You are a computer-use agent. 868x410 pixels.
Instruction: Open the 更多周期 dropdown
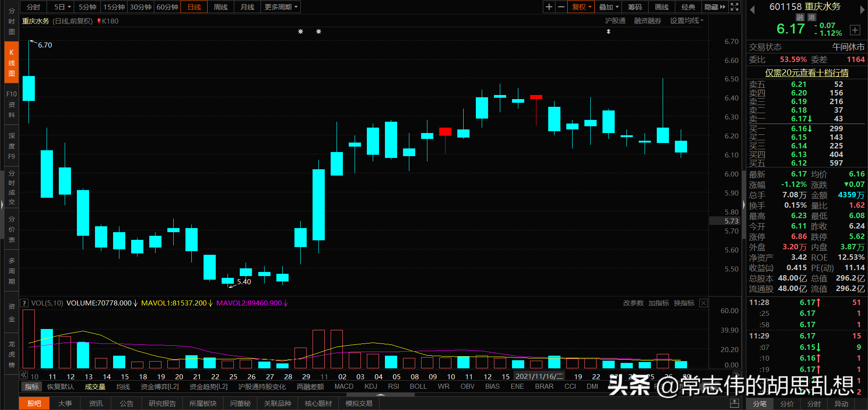280,7
